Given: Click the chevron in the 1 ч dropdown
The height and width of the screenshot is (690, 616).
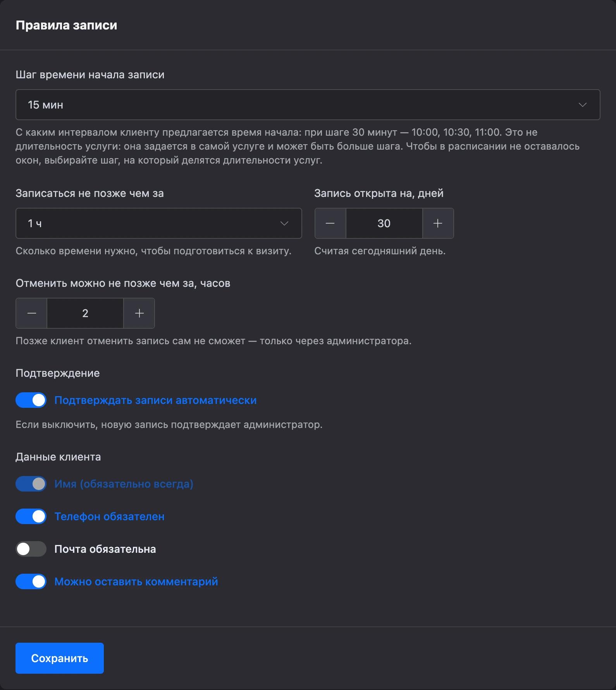Looking at the screenshot, I should tap(284, 223).
